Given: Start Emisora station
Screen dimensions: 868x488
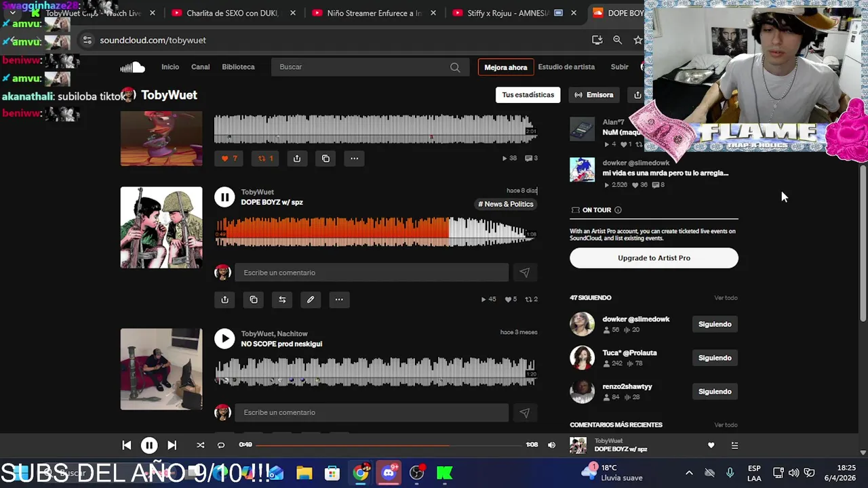Looking at the screenshot, I should pos(593,95).
